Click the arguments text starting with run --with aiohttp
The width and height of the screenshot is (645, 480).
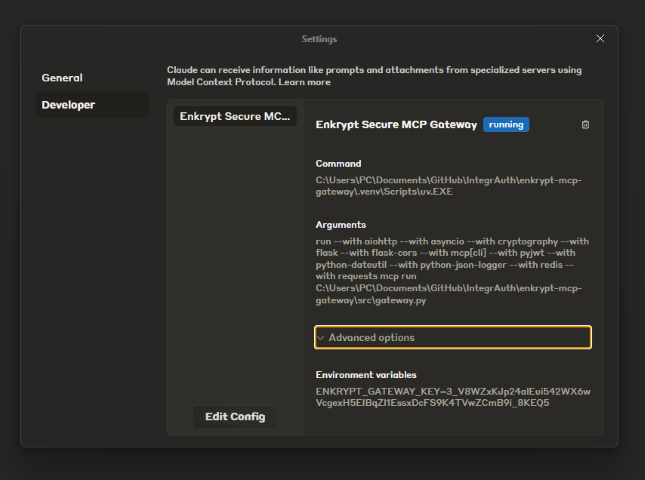452,271
